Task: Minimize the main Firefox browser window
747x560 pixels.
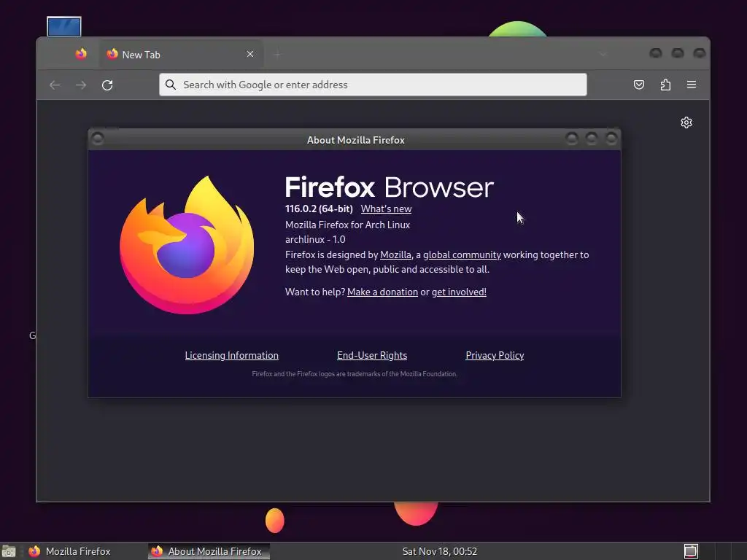Action: [x=656, y=52]
